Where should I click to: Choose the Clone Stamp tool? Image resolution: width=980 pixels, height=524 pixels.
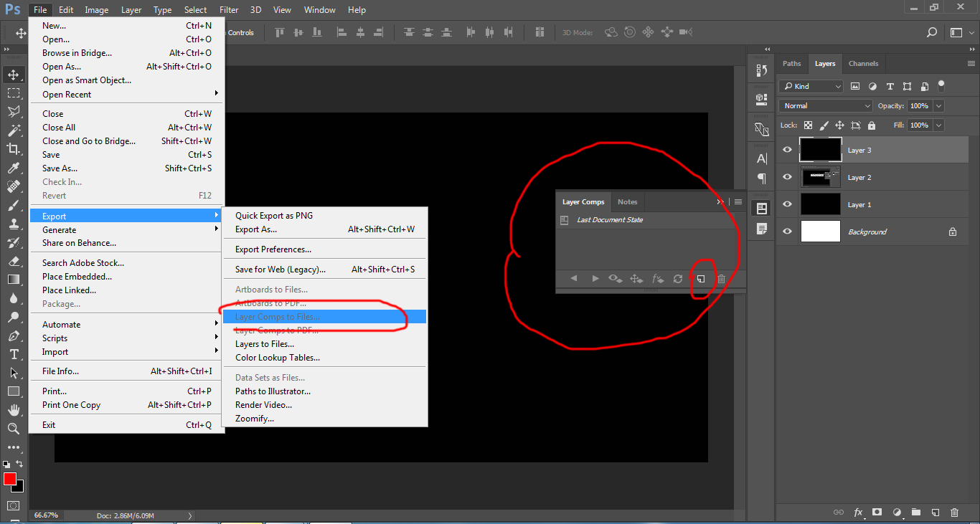point(14,224)
